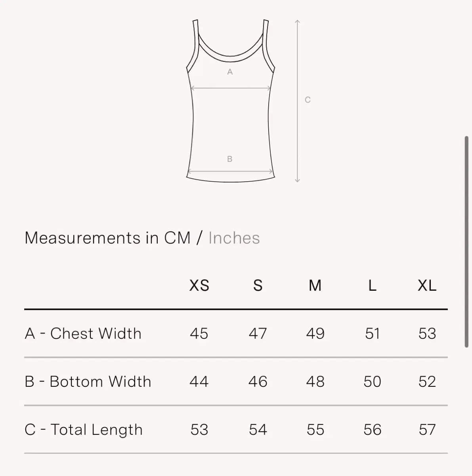The width and height of the screenshot is (472, 476).
Task: Select the S size column header
Action: (258, 286)
